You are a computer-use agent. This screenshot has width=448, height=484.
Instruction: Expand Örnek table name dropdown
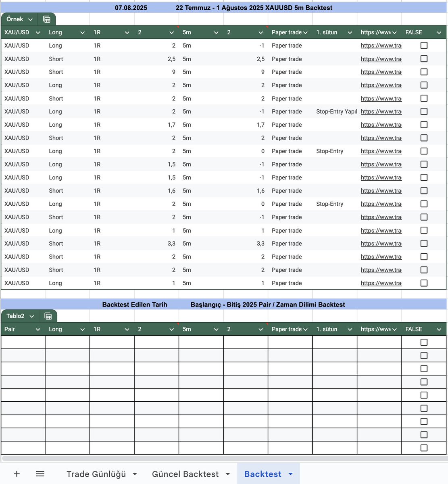(x=30, y=19)
